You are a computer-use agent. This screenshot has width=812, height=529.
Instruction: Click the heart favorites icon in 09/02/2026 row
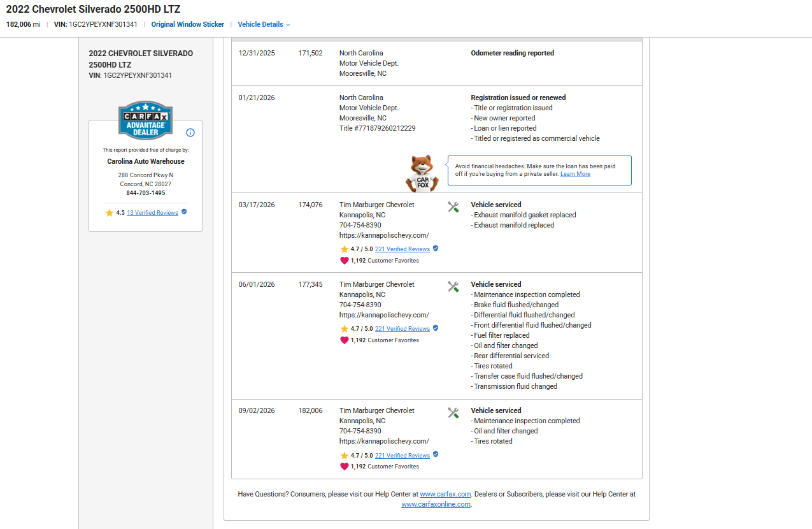click(x=344, y=466)
